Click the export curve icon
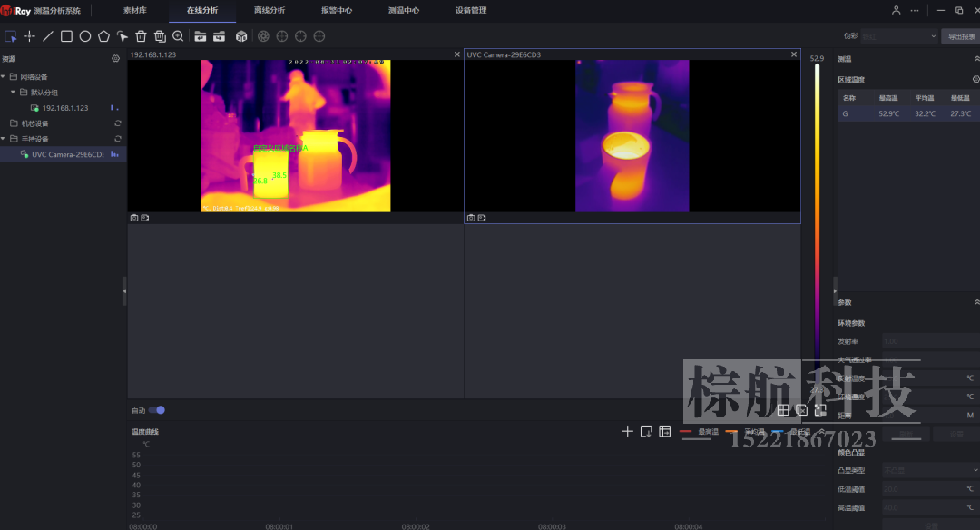Image resolution: width=980 pixels, height=530 pixels. 646,431
